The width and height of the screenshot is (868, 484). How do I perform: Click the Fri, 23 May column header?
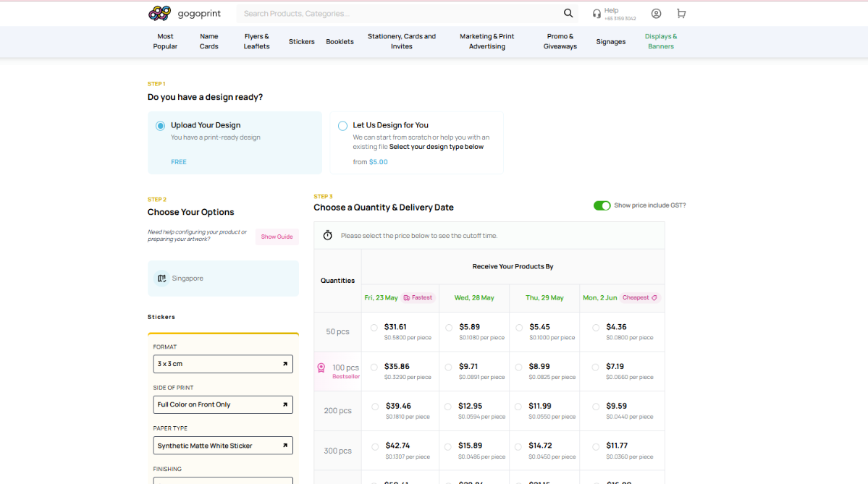(x=381, y=297)
